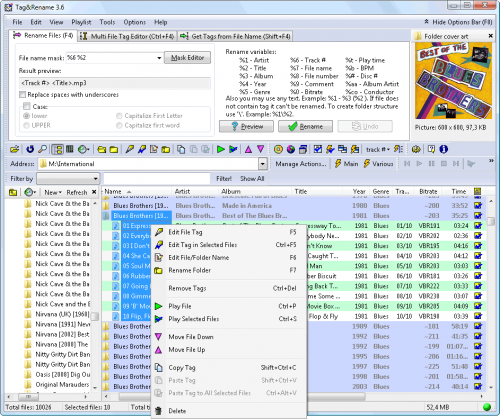
Task: Click the purple move-down triangle toolbar icon
Action: point(261,149)
